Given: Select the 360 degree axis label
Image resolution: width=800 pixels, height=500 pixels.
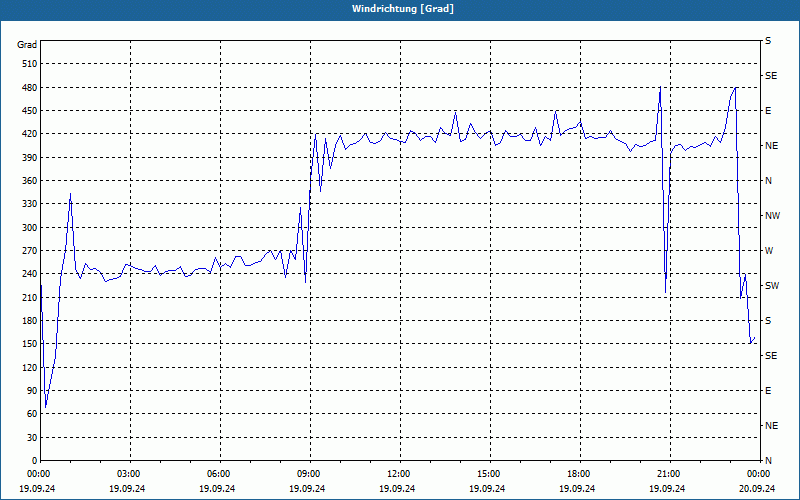Looking at the screenshot, I should click(30, 181).
